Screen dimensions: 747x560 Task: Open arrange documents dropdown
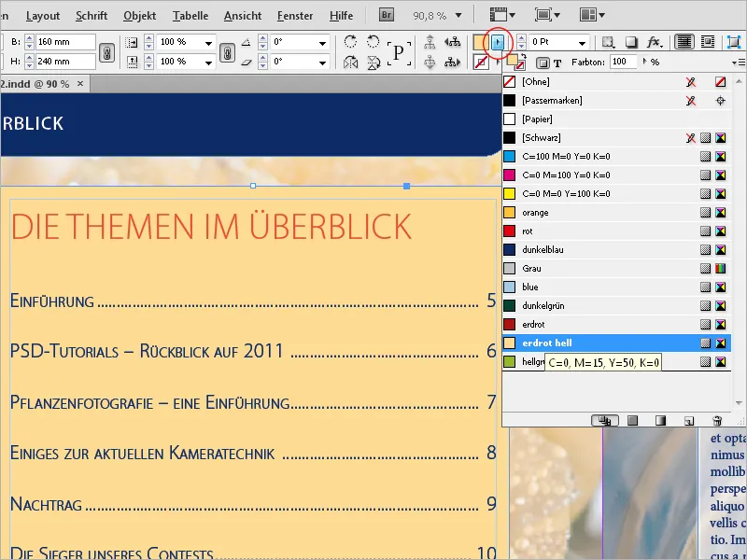click(x=592, y=15)
